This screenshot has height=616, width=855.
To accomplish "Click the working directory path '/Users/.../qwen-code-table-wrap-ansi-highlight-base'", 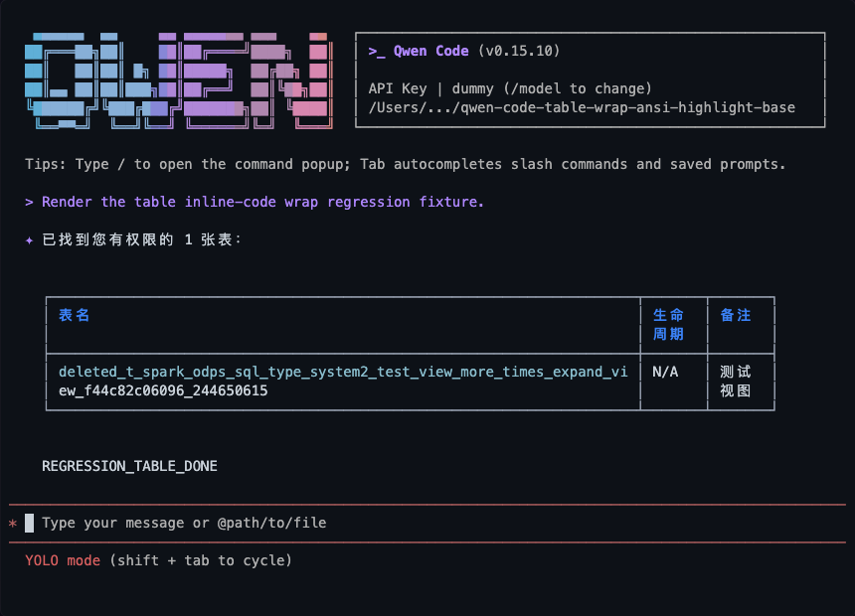I will 582,107.
